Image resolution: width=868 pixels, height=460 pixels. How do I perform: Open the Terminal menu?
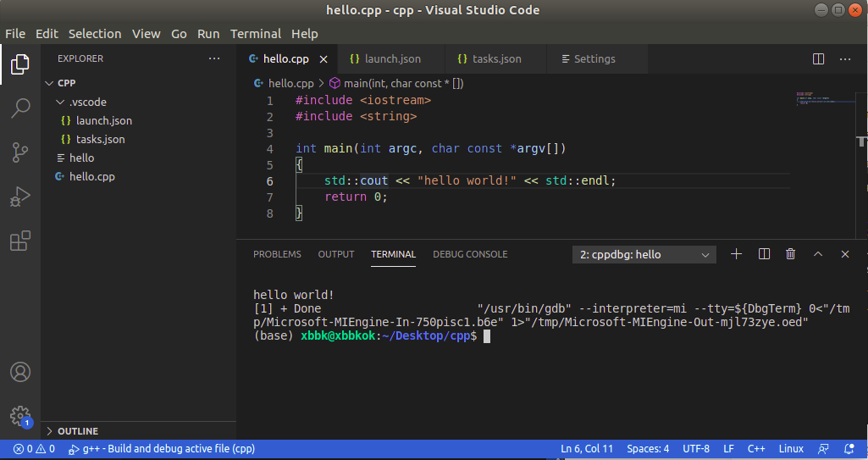pos(256,34)
